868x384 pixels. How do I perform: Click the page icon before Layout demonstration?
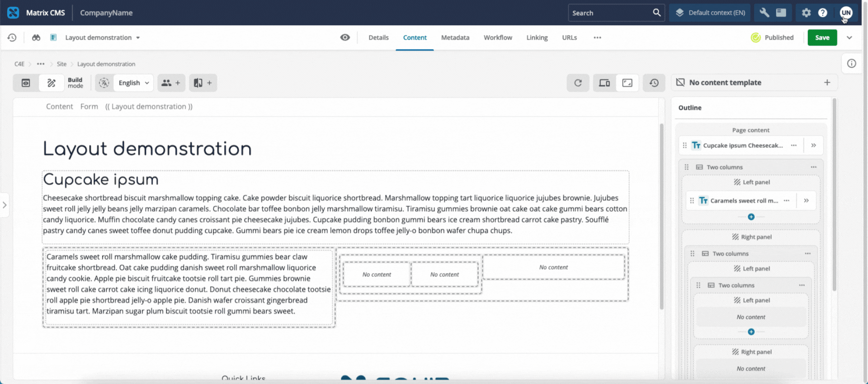tap(53, 38)
